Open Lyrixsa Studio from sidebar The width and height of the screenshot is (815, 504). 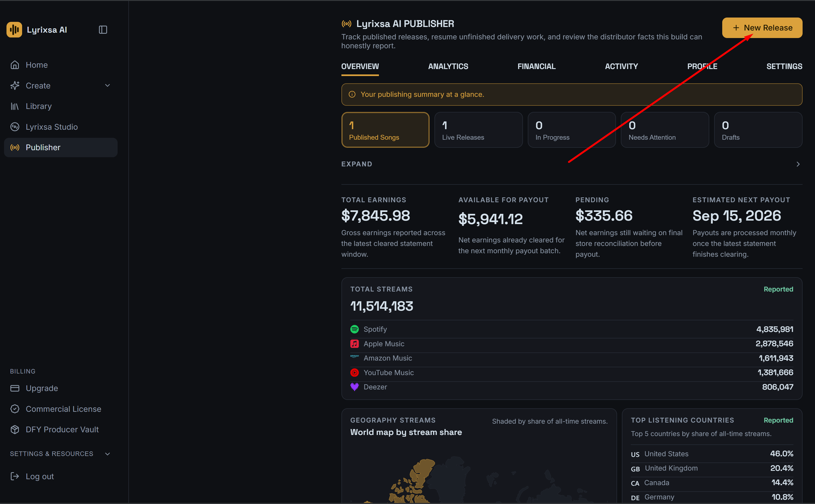pos(61,127)
